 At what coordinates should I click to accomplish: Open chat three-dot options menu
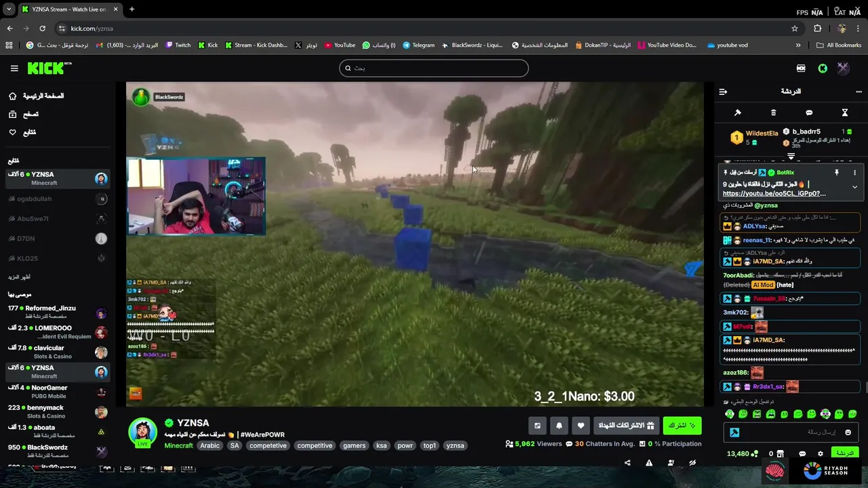[859, 91]
